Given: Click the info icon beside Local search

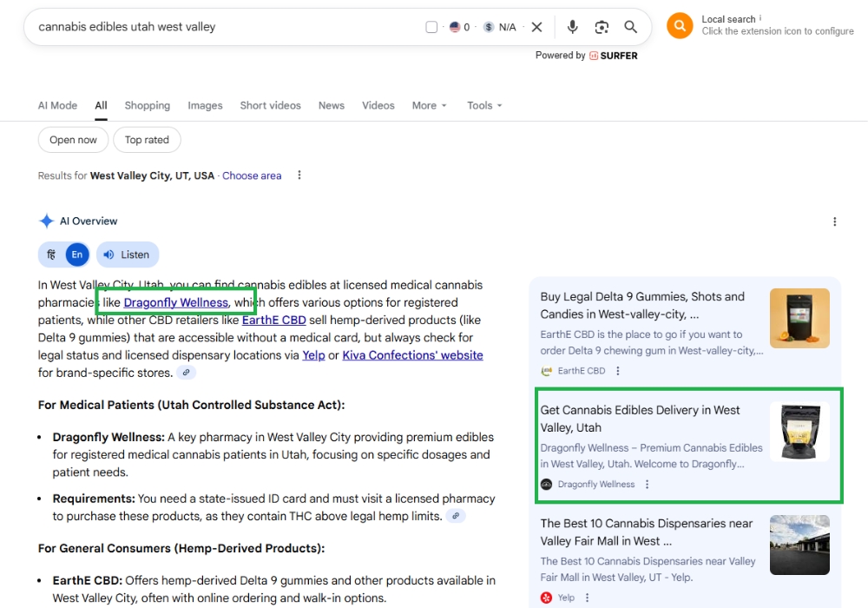Looking at the screenshot, I should tap(760, 17).
